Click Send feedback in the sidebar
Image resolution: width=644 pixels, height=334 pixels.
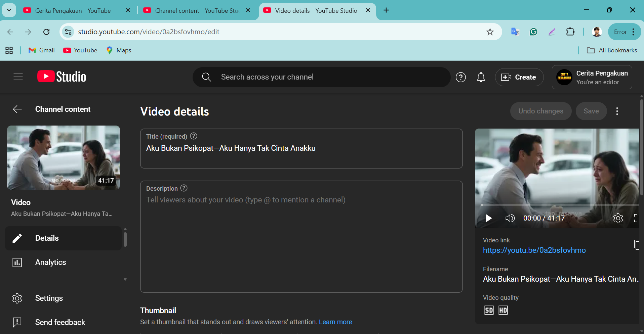(60, 322)
